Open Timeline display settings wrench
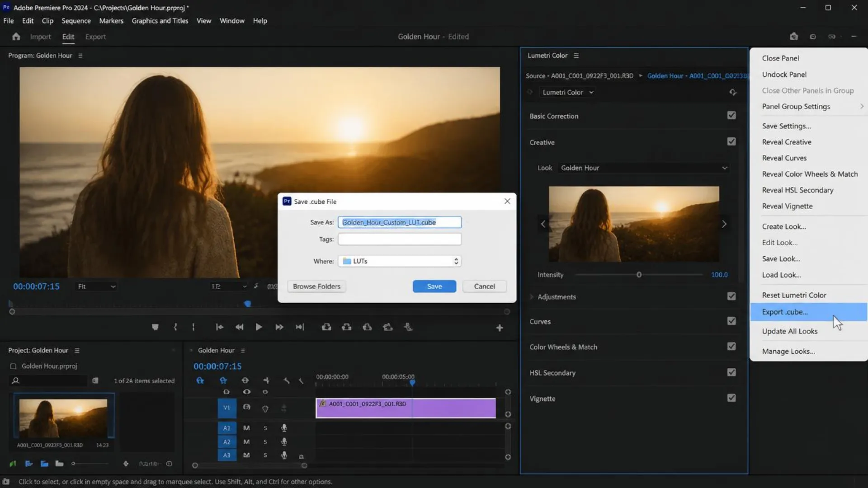This screenshot has height=488, width=868. pos(287,380)
